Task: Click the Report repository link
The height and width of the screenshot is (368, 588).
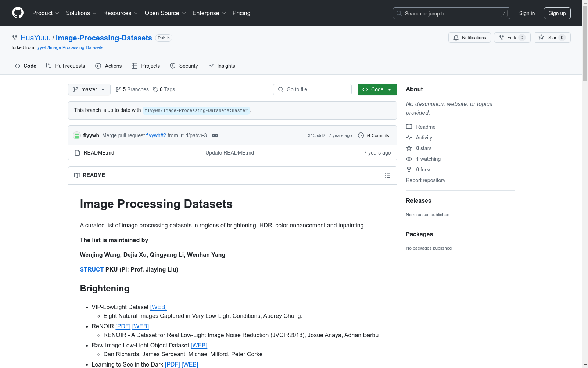Action: [426, 180]
